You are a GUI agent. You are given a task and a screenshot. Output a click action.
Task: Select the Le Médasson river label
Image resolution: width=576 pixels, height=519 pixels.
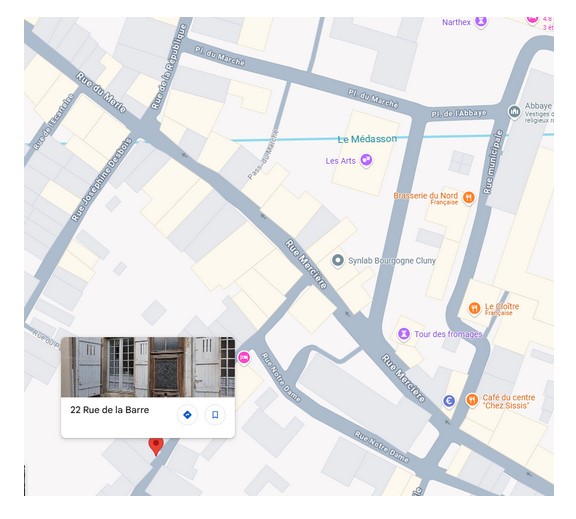[367, 139]
